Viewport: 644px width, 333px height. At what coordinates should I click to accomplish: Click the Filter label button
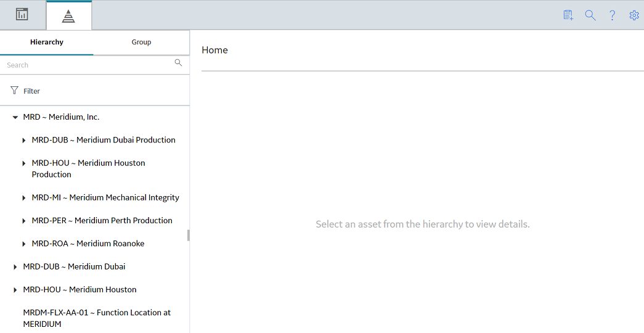click(x=31, y=91)
